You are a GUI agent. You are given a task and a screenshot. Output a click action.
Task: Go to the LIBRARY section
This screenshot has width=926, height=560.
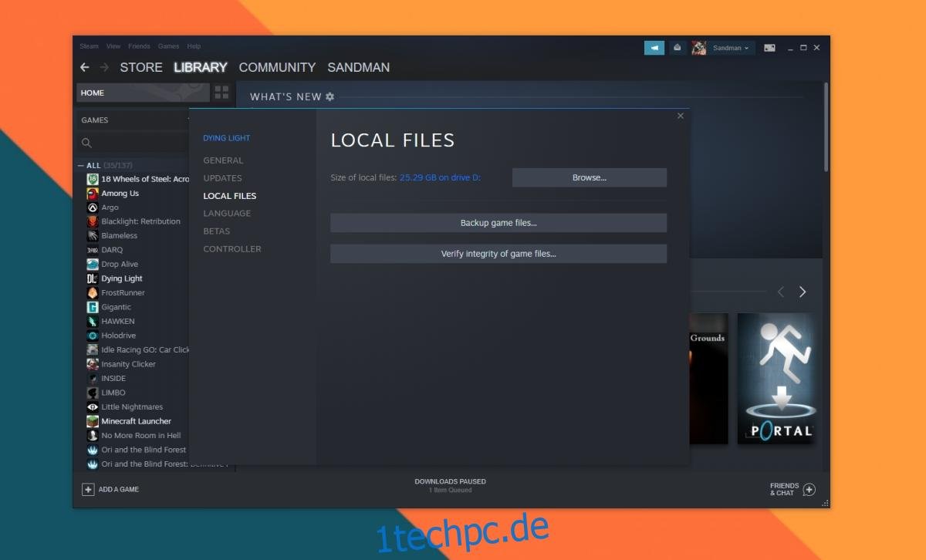tap(201, 68)
